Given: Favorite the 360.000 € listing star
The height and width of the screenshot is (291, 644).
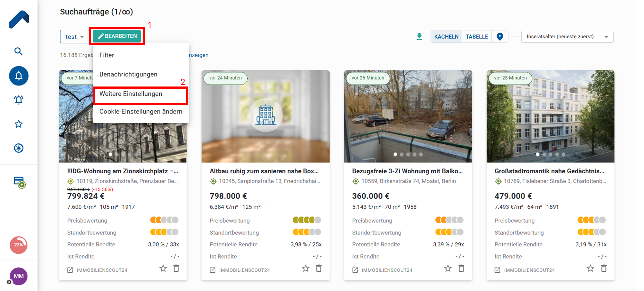Looking at the screenshot, I should tap(448, 268).
